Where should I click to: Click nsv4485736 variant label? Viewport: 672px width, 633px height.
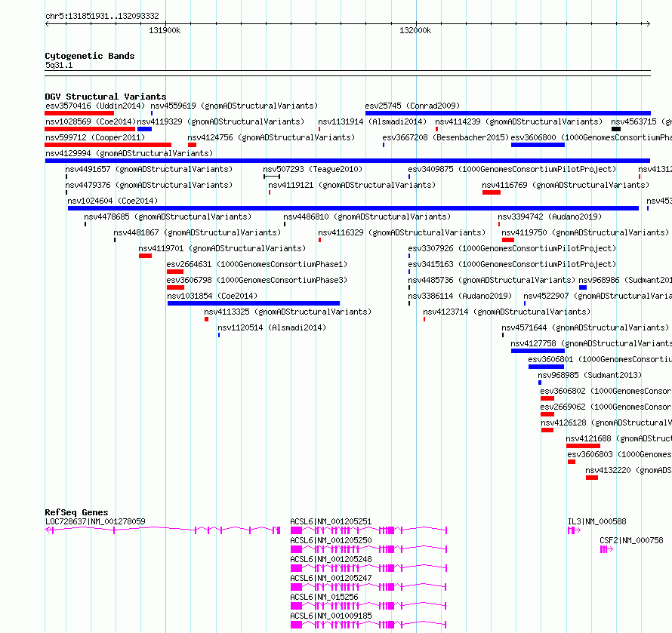point(492,280)
